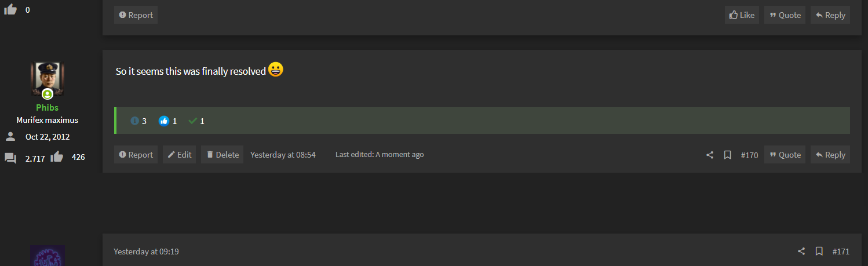Reply to post #170
Screen dimensions: 868x266
point(830,155)
